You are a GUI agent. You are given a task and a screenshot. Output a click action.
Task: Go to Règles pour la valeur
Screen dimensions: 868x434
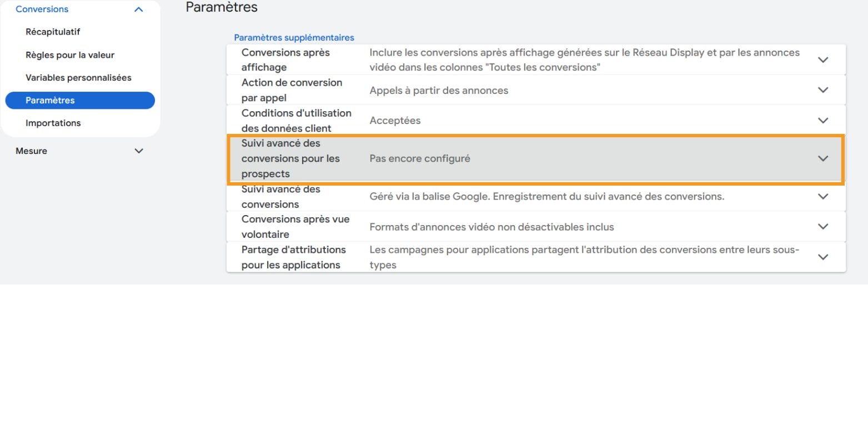(70, 55)
